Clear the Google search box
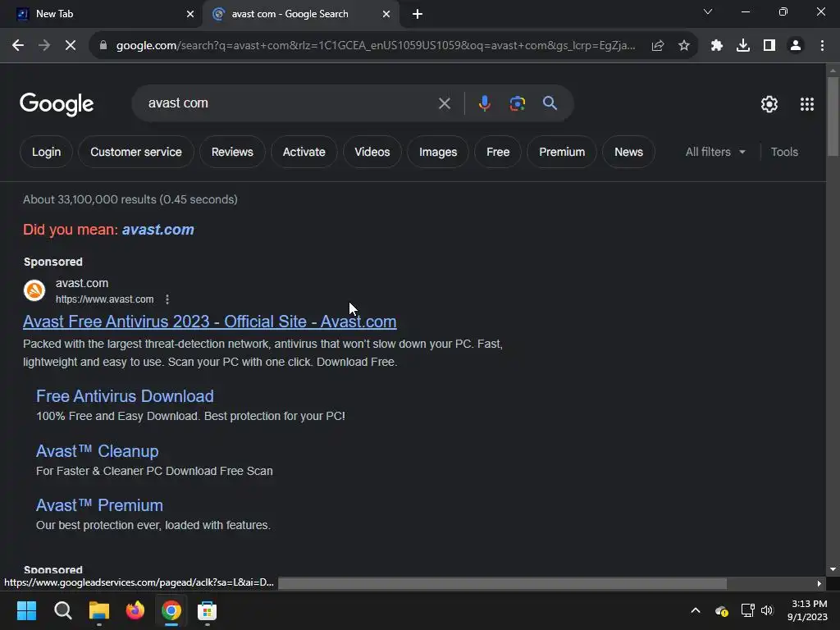Screen dimensions: 840x630 pyautogui.click(x=444, y=103)
